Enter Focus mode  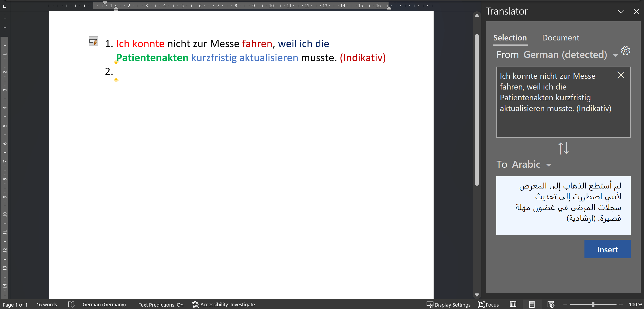coord(488,304)
